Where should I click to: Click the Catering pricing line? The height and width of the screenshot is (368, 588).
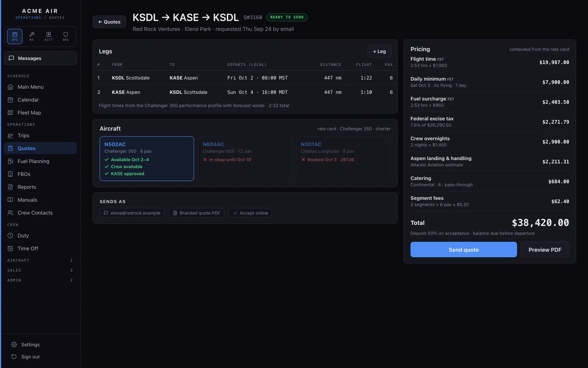pos(490,181)
